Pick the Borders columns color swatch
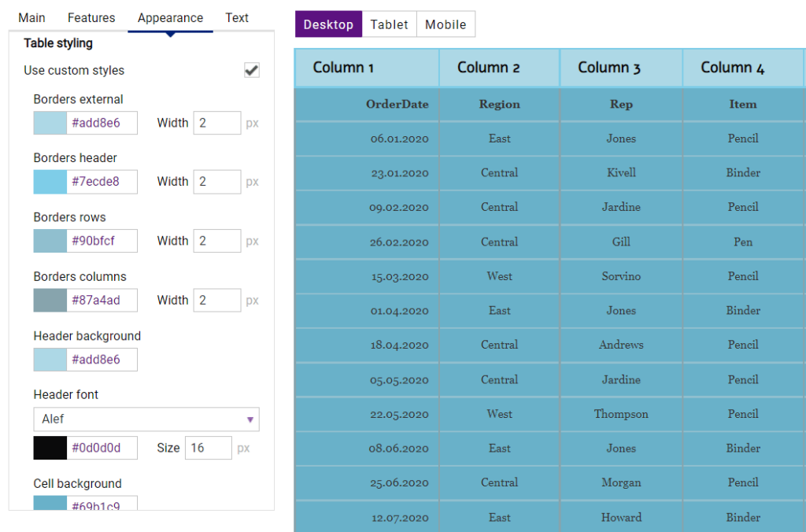The width and height of the screenshot is (806, 532). coord(50,300)
